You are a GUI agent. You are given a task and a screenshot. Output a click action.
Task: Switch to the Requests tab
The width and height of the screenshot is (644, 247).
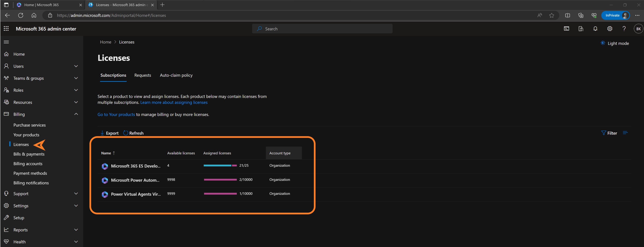[x=142, y=75]
